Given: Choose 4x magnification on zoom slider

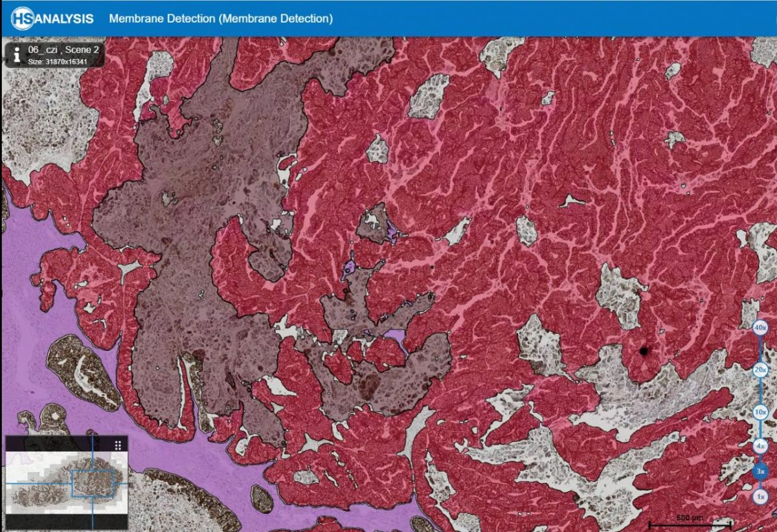Looking at the screenshot, I should click(x=760, y=446).
